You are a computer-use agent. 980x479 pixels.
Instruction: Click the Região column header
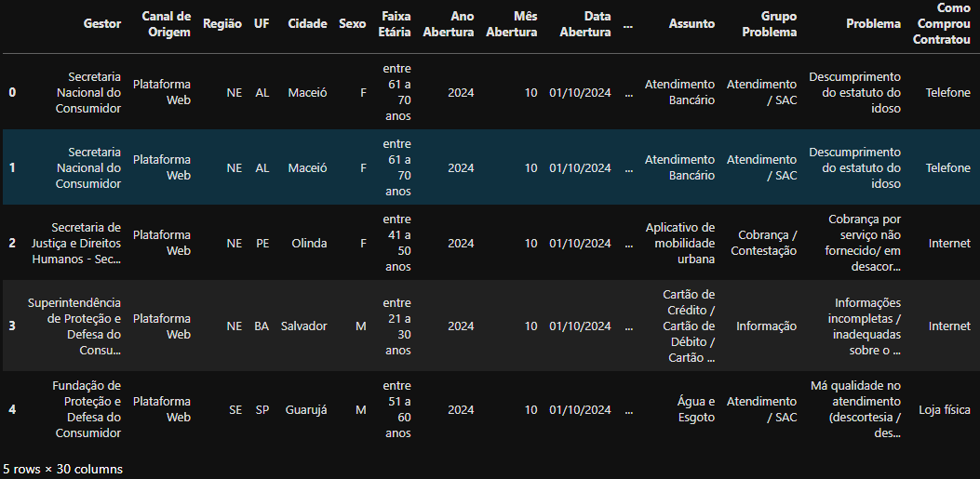click(x=222, y=24)
